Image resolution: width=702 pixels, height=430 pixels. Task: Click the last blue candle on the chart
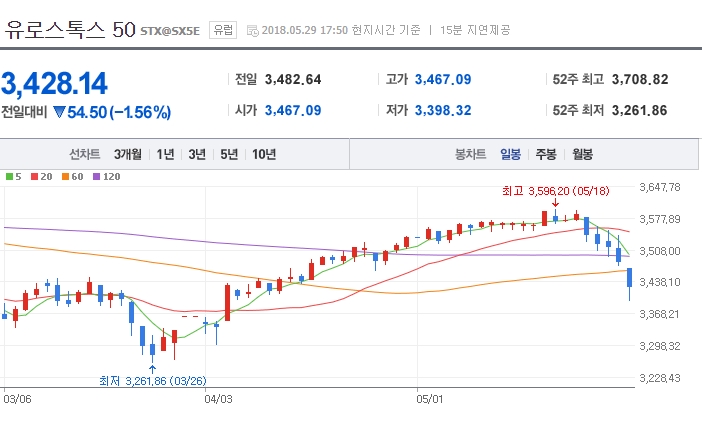click(630, 283)
